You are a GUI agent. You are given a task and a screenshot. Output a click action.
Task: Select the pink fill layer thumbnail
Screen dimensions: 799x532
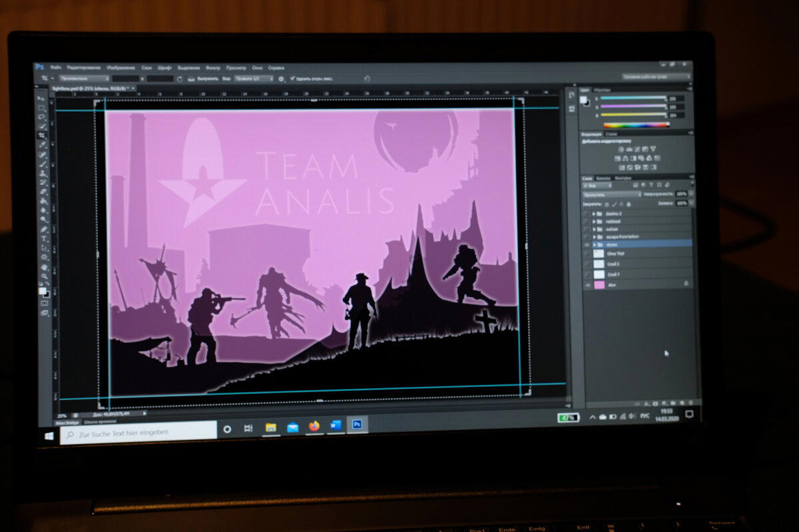tap(599, 284)
